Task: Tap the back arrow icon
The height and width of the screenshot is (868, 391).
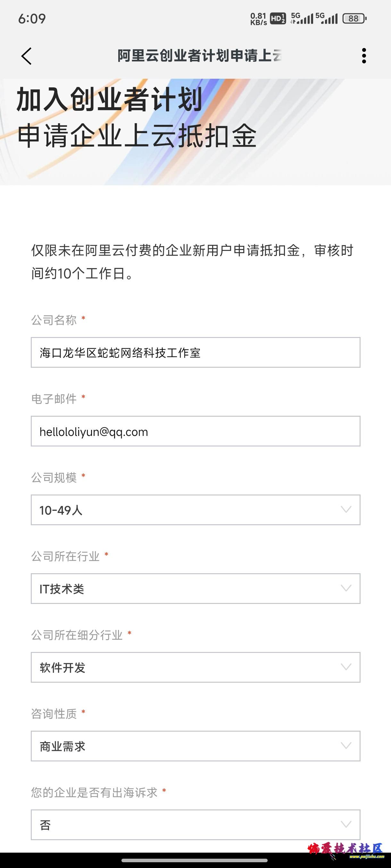Action: 26,56
